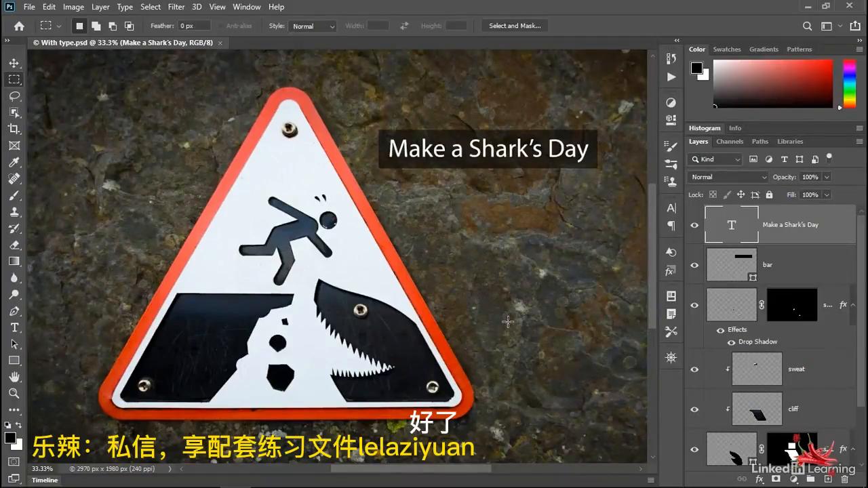Enable lock transparent pixels
The width and height of the screenshot is (868, 488).
(x=713, y=195)
